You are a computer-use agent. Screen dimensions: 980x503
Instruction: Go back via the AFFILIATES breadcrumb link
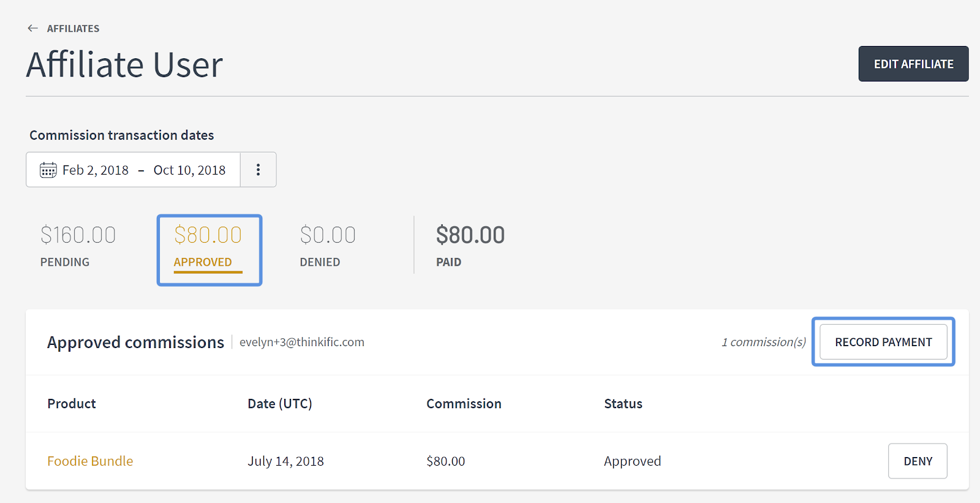tap(73, 28)
